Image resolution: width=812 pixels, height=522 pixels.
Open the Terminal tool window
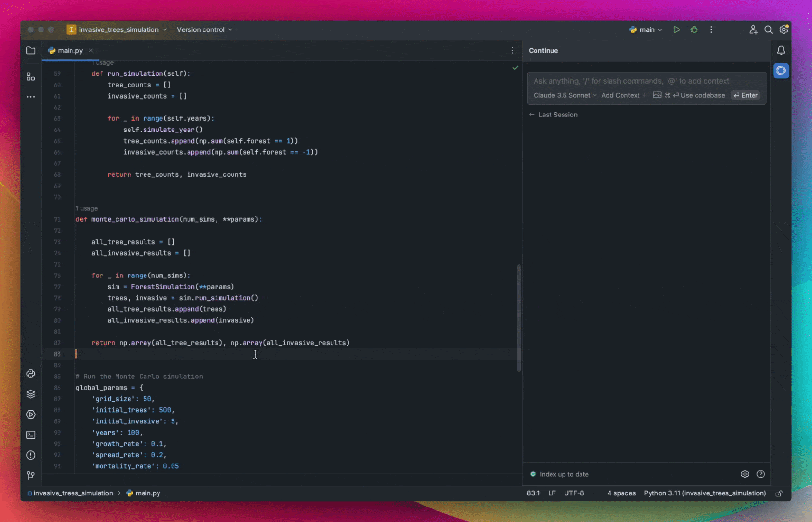tap(31, 435)
